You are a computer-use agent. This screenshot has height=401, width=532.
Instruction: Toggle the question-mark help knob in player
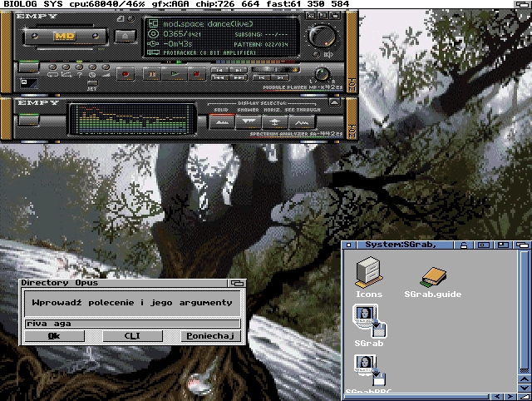click(79, 67)
